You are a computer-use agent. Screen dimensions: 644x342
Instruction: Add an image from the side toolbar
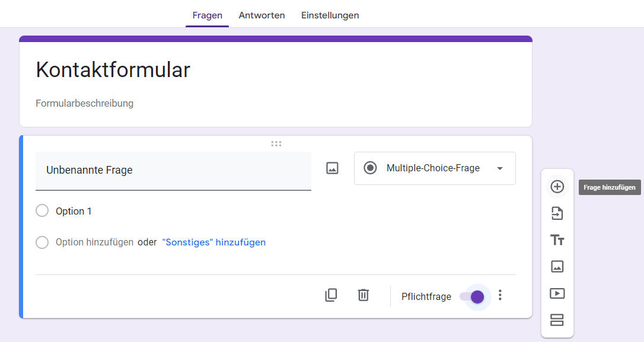[557, 267]
